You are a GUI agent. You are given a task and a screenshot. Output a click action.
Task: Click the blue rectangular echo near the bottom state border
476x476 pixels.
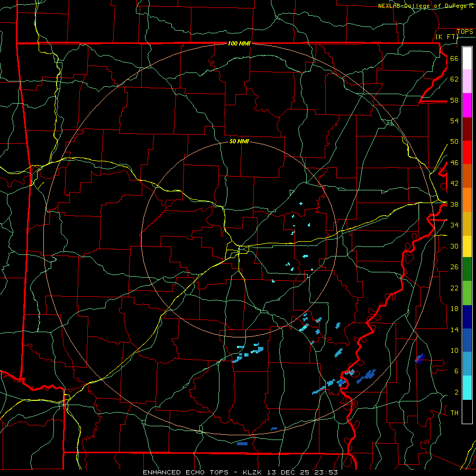[x=242, y=444]
